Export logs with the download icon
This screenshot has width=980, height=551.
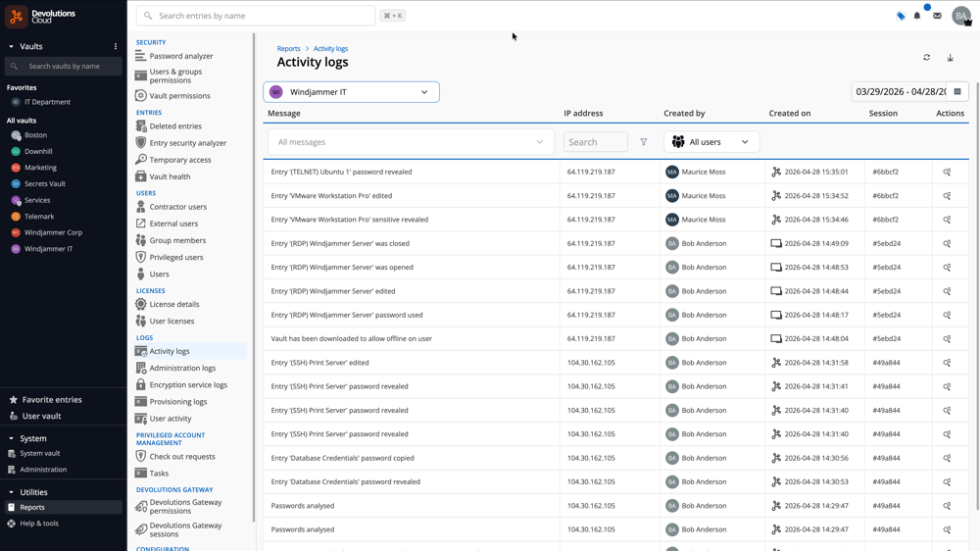pyautogui.click(x=950, y=58)
